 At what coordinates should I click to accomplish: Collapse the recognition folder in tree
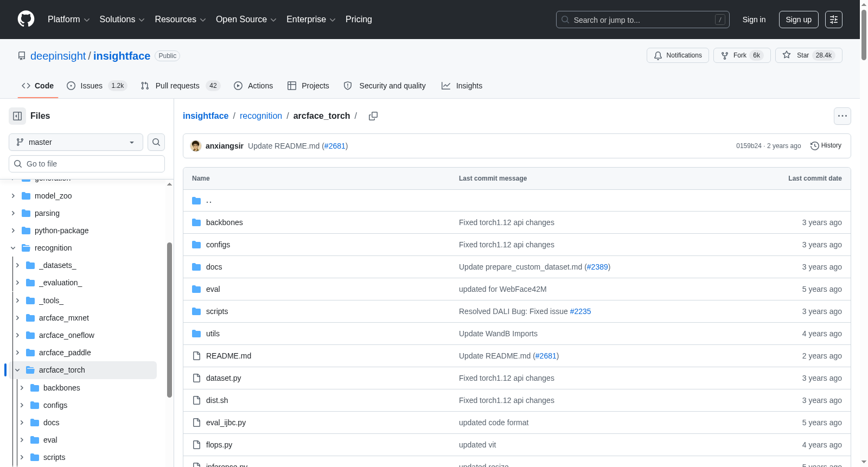[13, 248]
